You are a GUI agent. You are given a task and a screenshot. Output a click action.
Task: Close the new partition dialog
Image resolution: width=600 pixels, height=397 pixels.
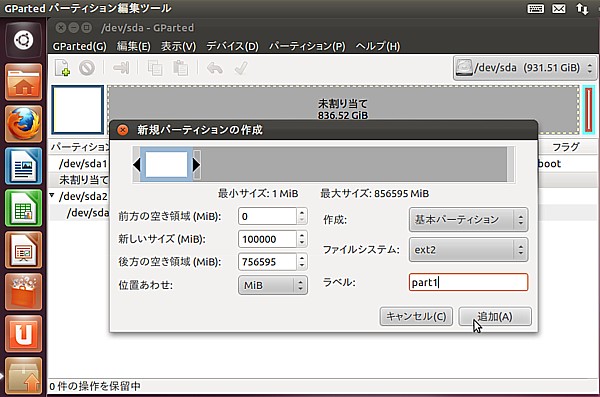click(x=122, y=130)
